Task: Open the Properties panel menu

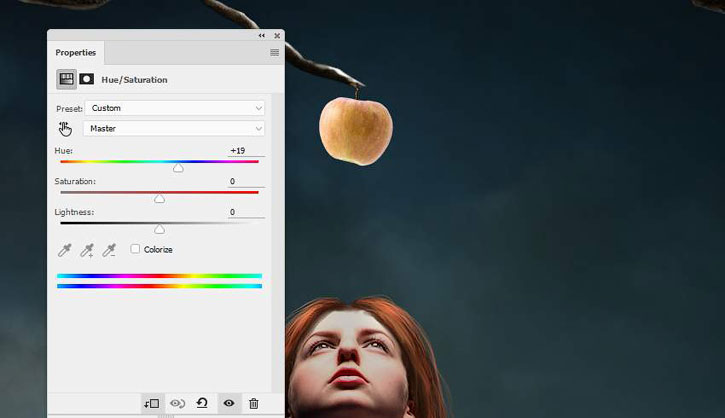Action: [275, 53]
